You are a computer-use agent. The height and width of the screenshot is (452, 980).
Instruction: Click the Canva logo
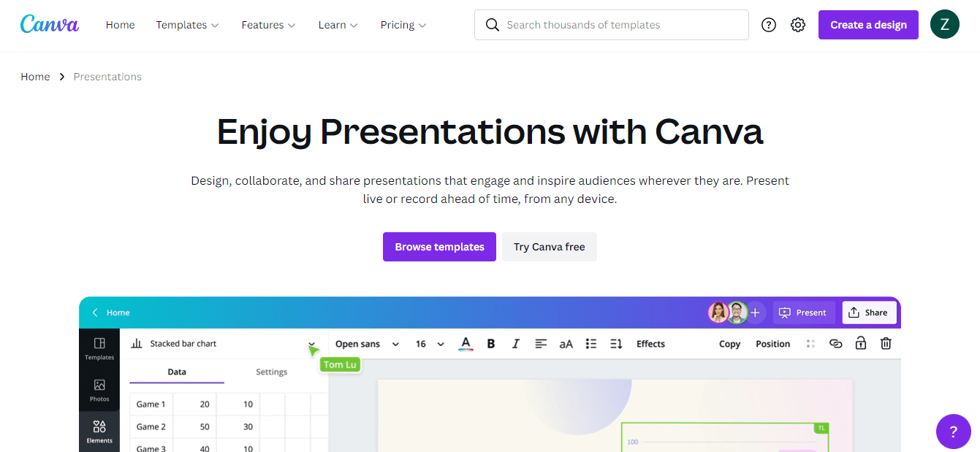(x=49, y=24)
